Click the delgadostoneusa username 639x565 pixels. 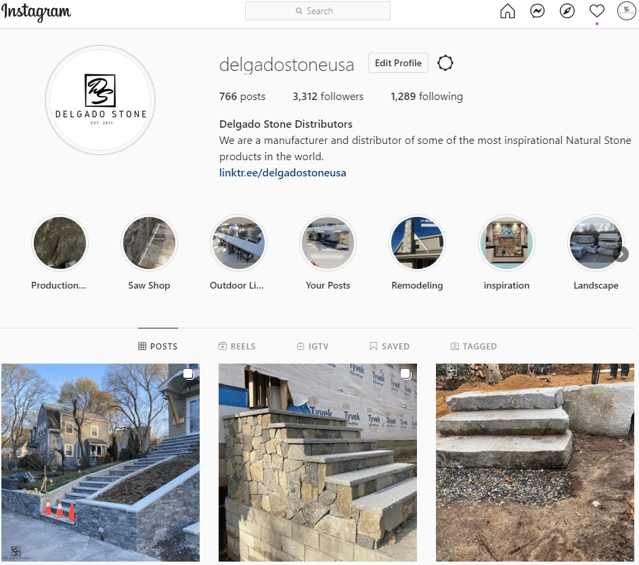tap(286, 65)
